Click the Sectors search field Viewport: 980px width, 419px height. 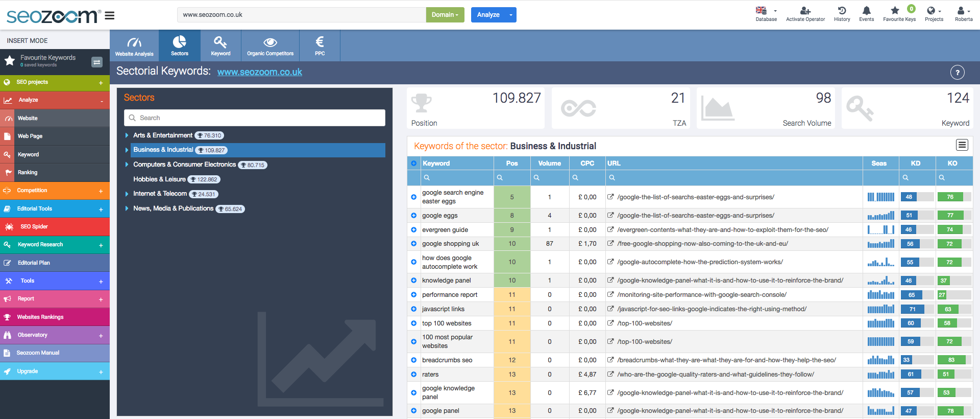255,118
